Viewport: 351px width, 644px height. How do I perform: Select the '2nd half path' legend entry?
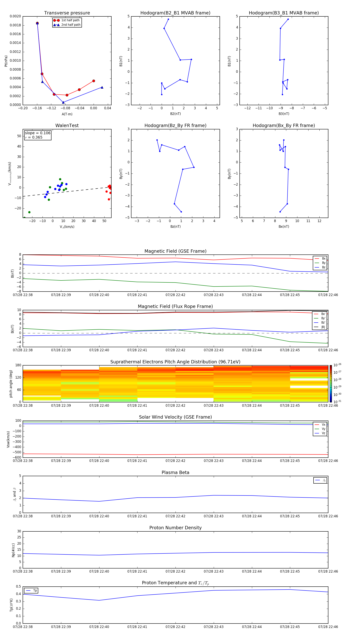pyautogui.click(x=67, y=25)
